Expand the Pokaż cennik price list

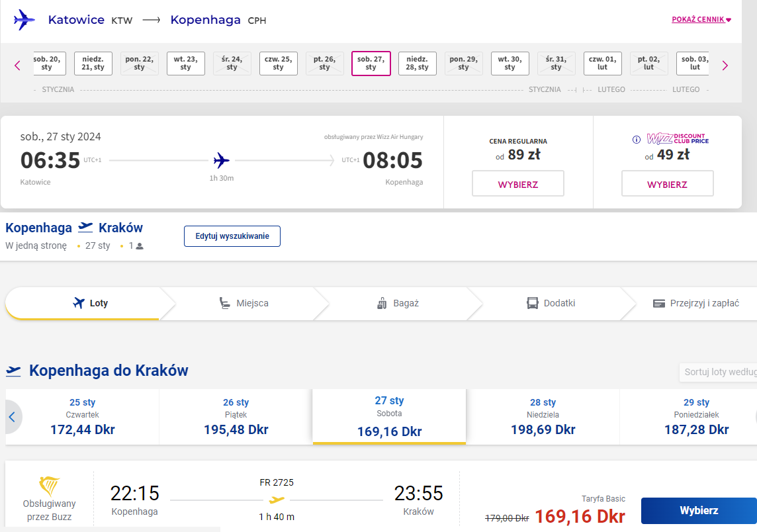701,19
